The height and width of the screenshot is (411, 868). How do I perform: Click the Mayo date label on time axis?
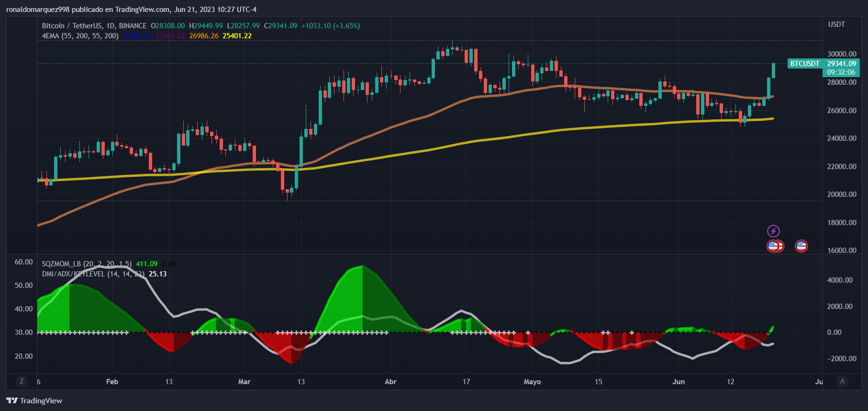[x=532, y=382]
